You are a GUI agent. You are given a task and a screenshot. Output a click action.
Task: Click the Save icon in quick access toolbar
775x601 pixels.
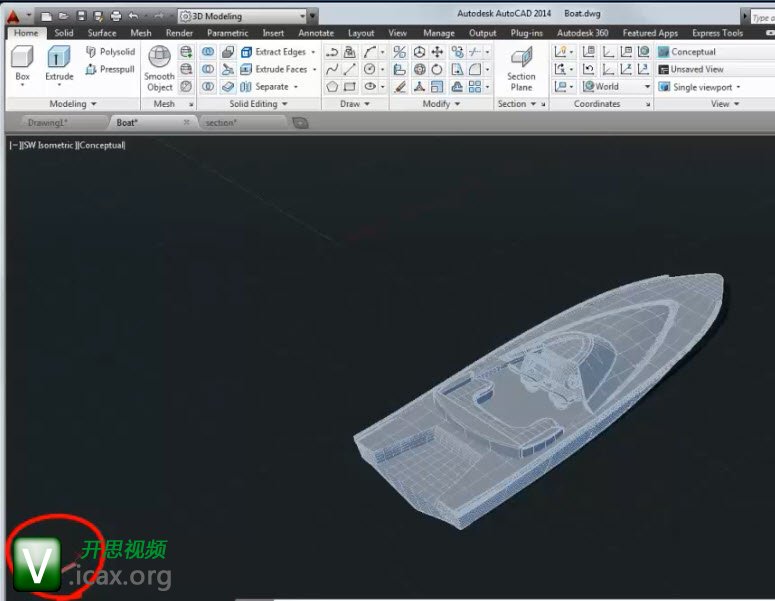[x=81, y=16]
